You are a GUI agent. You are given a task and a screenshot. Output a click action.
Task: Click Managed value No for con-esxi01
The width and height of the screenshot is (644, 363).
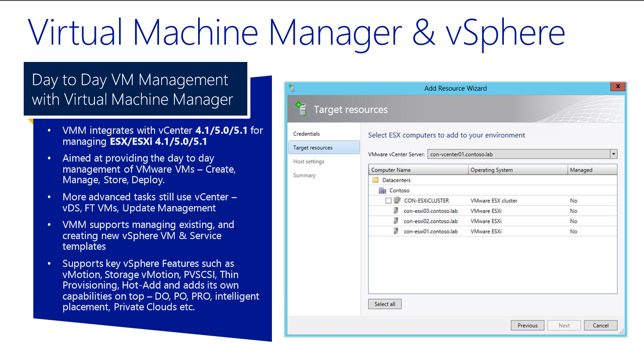[x=574, y=231]
